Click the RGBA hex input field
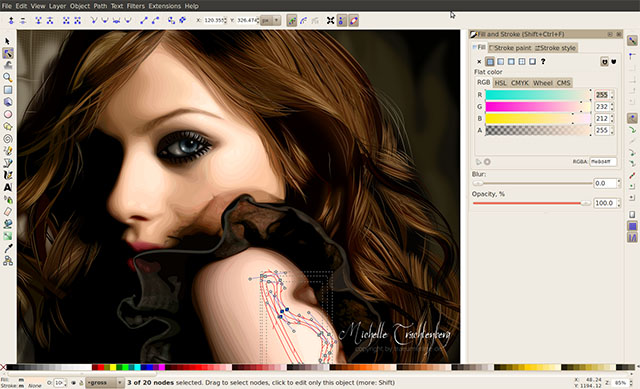Viewport: 640px width, 389px height. tap(602, 162)
